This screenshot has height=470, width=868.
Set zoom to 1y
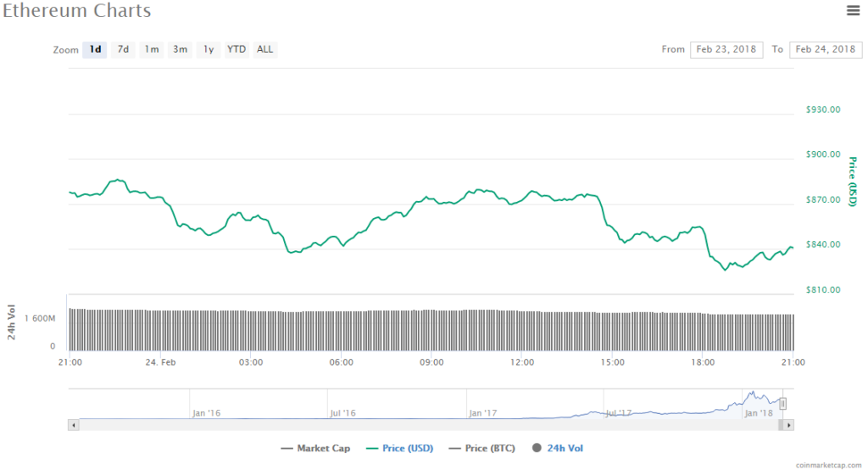208,49
